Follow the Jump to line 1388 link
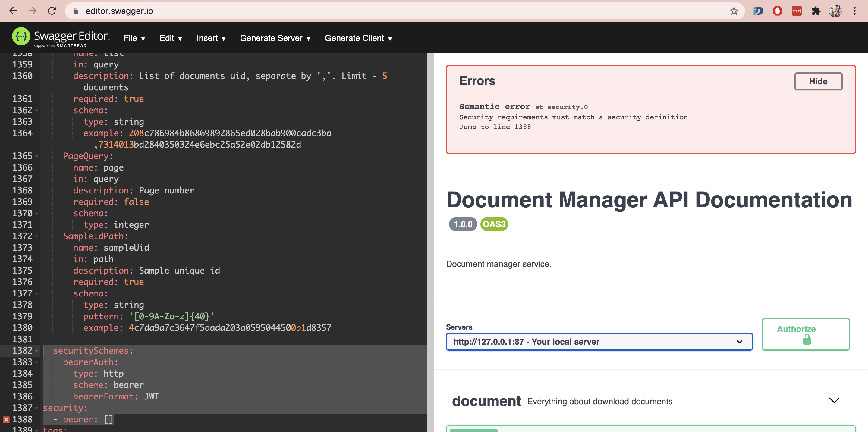The width and height of the screenshot is (868, 432). pyautogui.click(x=495, y=127)
